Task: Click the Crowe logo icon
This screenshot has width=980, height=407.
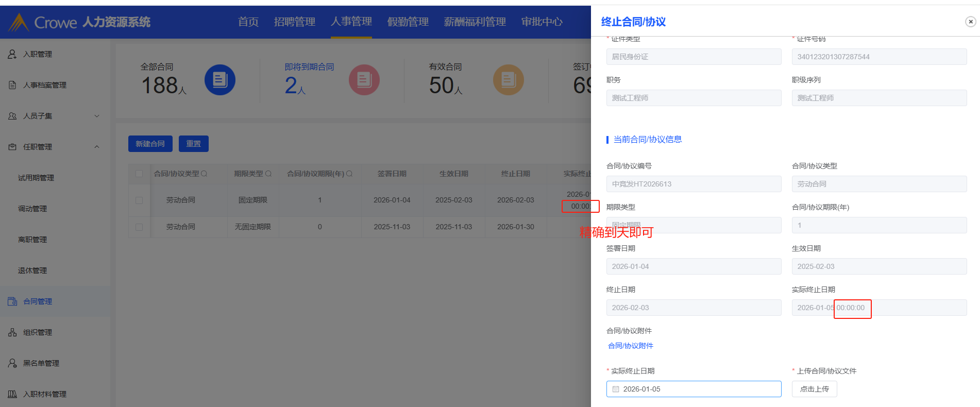Action: (19, 22)
